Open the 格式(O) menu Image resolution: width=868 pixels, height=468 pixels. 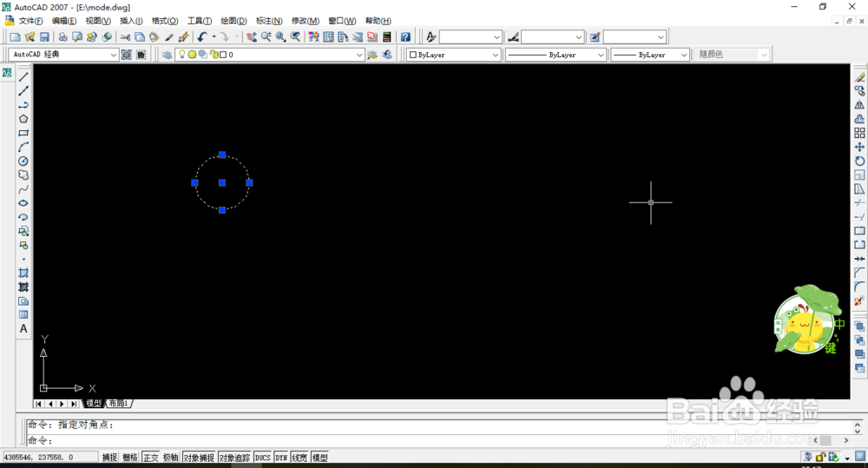click(x=165, y=21)
